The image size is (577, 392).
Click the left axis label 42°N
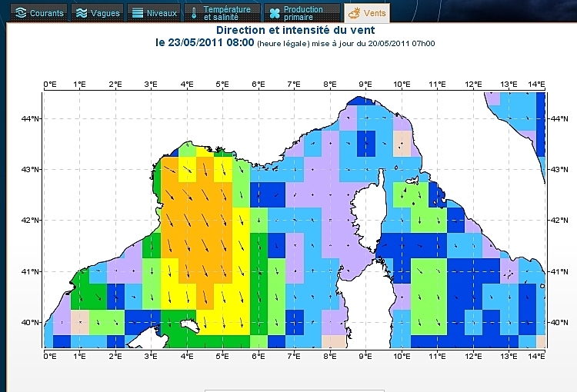pos(31,221)
